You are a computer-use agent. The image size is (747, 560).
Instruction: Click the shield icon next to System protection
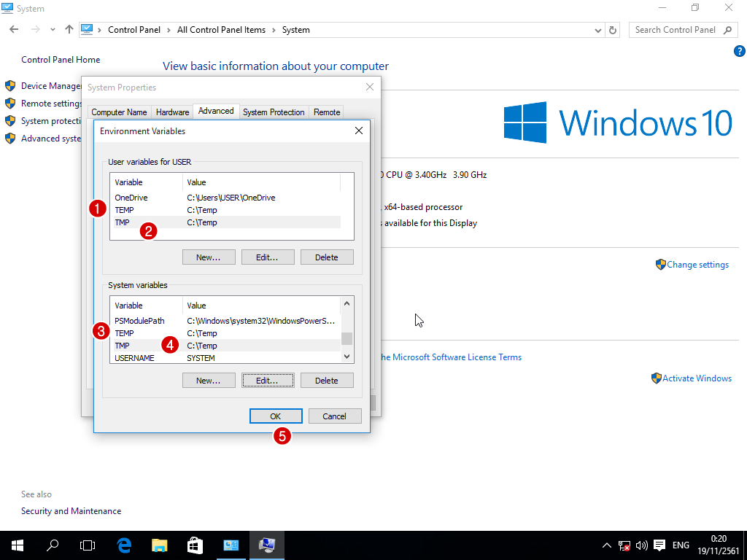(x=10, y=120)
